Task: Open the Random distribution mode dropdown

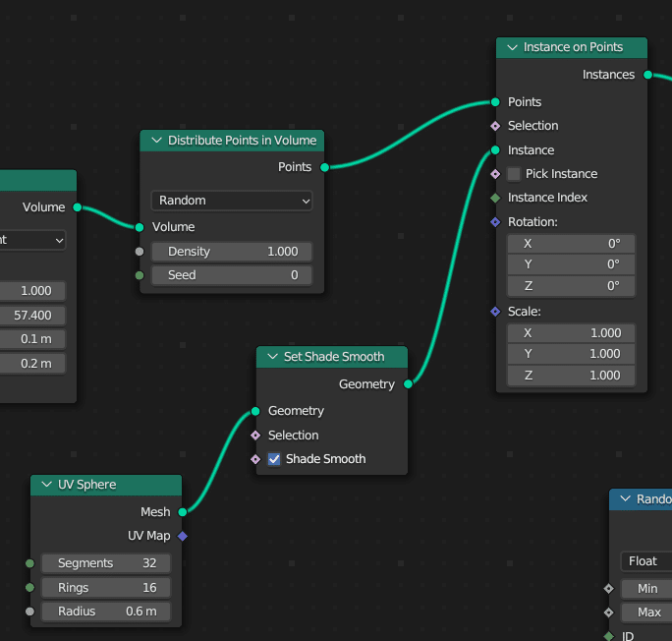Action: [x=231, y=201]
